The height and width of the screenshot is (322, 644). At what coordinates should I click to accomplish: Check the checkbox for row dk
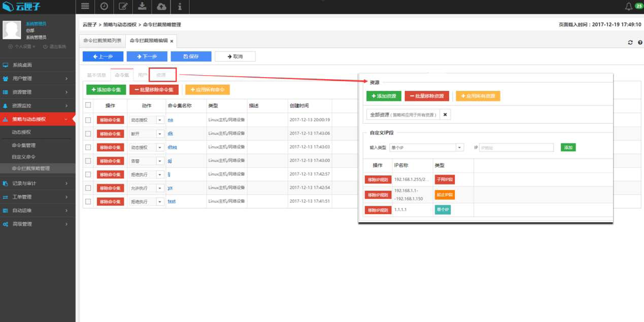point(88,134)
